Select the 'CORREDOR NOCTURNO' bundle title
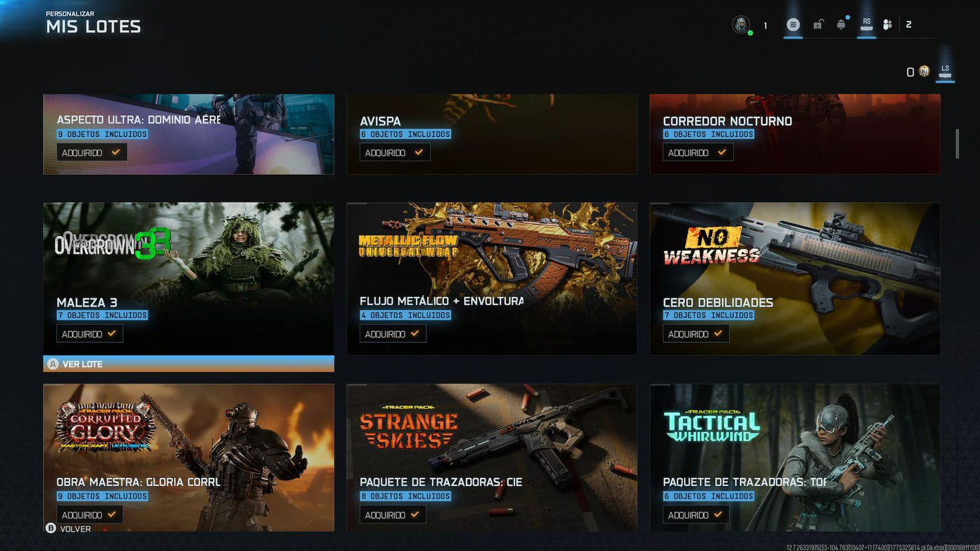The height and width of the screenshot is (551, 980). 728,121
